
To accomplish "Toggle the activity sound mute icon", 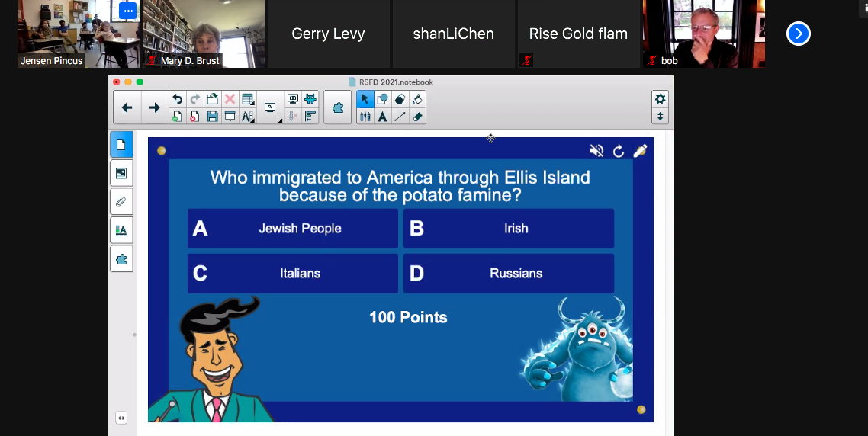I will click(596, 150).
